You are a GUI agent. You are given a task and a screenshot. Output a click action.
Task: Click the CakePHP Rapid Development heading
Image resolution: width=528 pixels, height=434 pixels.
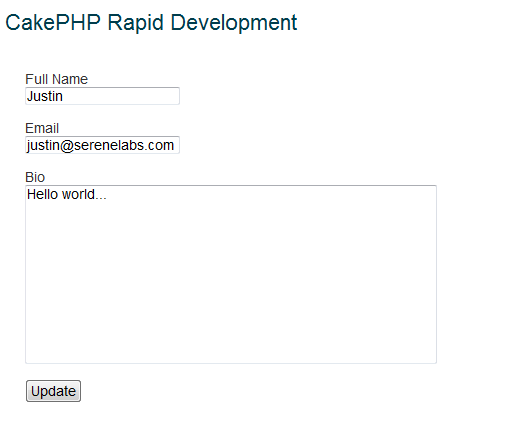pyautogui.click(x=151, y=23)
